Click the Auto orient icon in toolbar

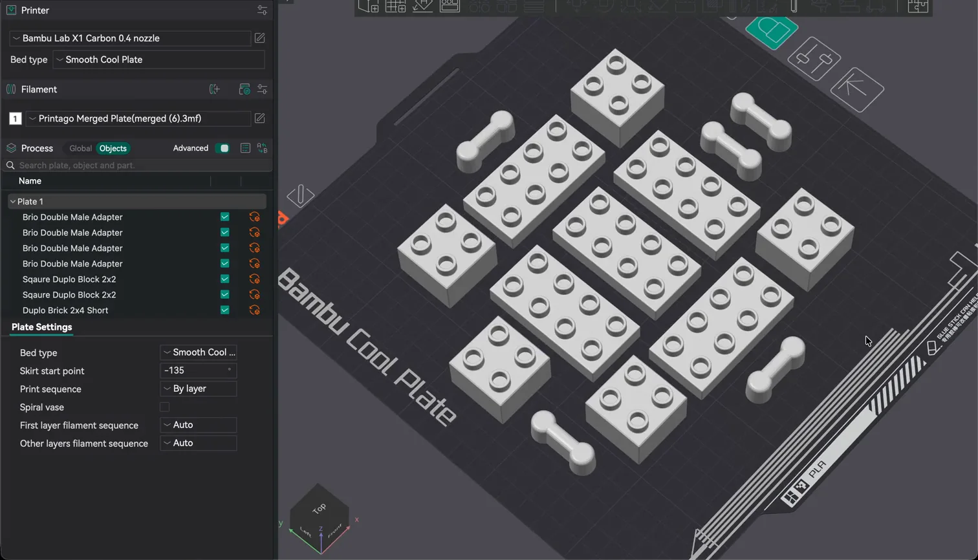pyautogui.click(x=422, y=6)
